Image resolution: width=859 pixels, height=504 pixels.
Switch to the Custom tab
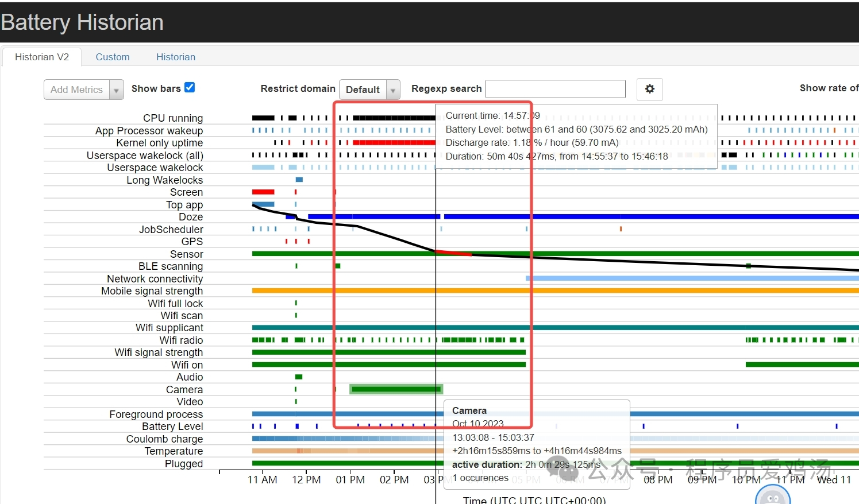[x=113, y=57]
